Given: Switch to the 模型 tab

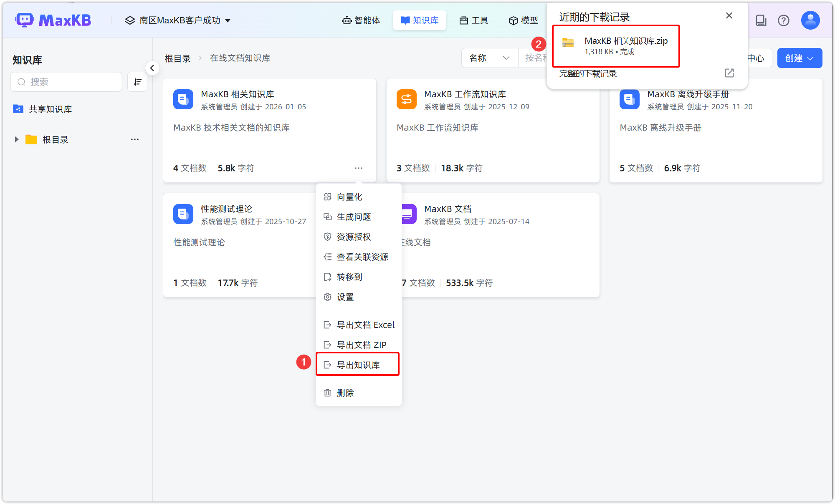Looking at the screenshot, I should (524, 20).
